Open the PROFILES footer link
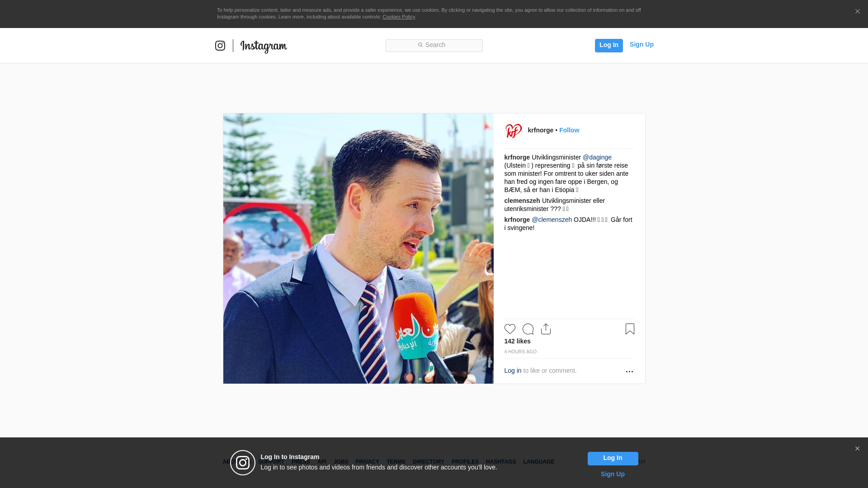 465,462
